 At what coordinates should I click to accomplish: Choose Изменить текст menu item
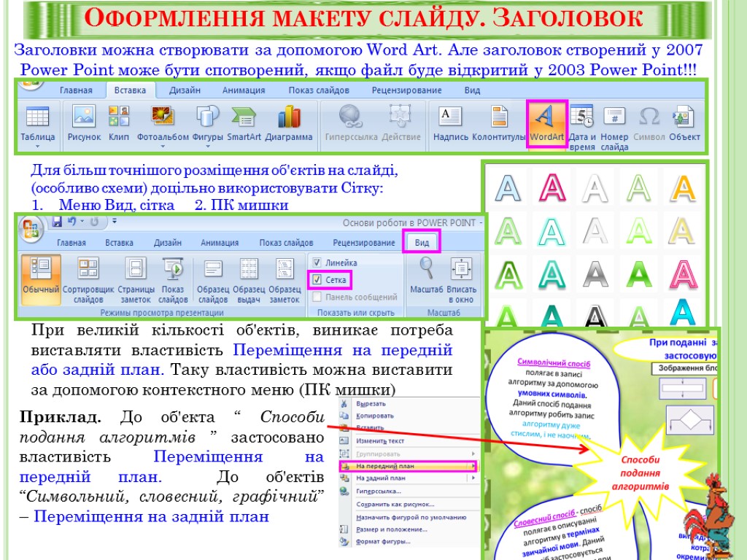[379, 441]
